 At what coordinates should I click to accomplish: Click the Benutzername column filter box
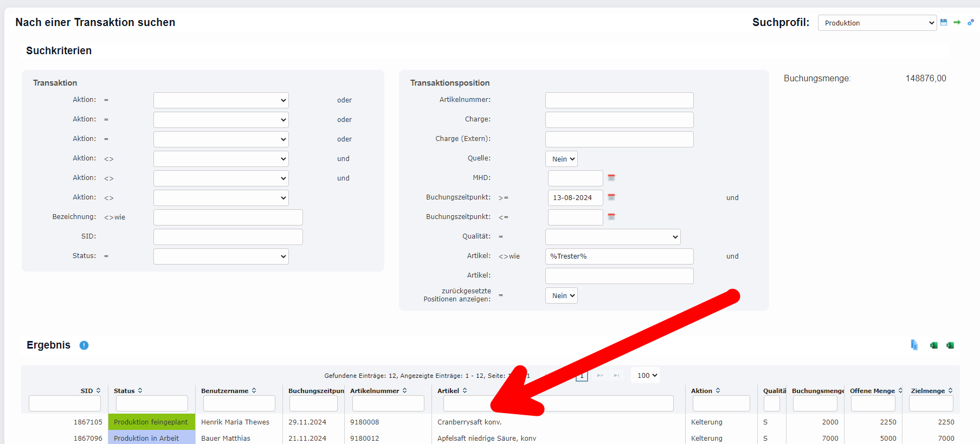coord(239,403)
